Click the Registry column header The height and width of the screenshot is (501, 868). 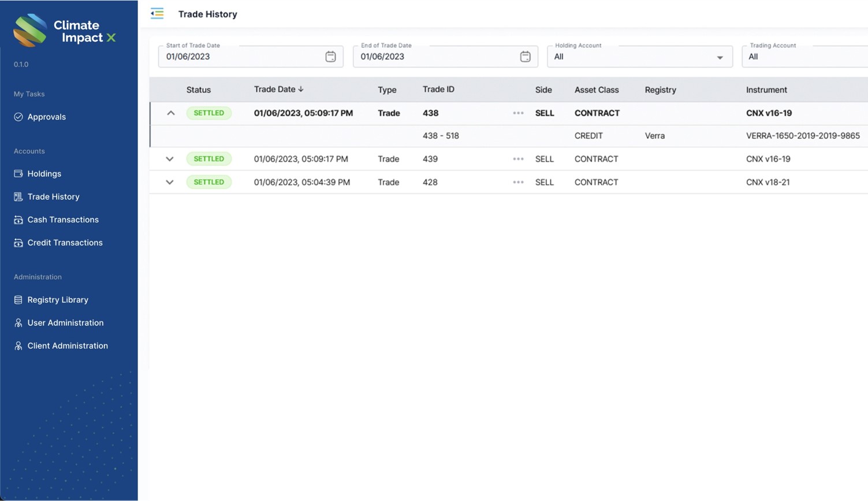pos(661,90)
